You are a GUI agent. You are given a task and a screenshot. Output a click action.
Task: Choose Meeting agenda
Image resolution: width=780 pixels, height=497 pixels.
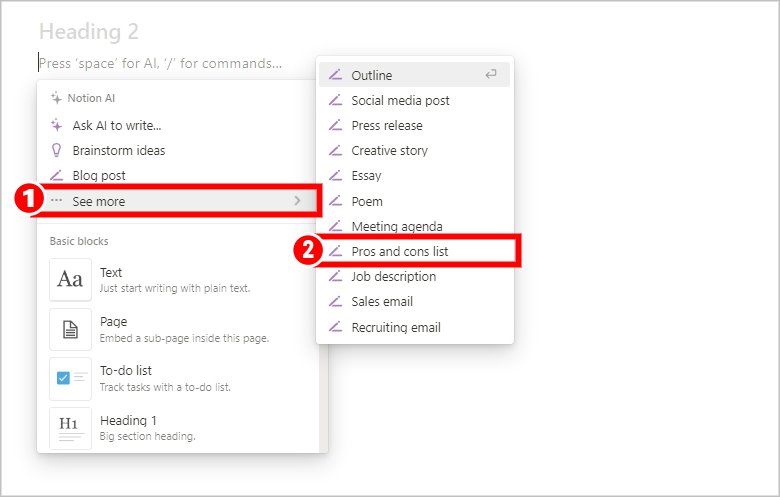click(x=414, y=226)
